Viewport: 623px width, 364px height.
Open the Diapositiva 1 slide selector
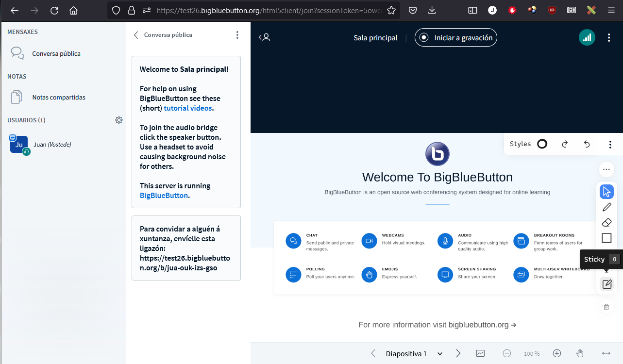(413, 353)
